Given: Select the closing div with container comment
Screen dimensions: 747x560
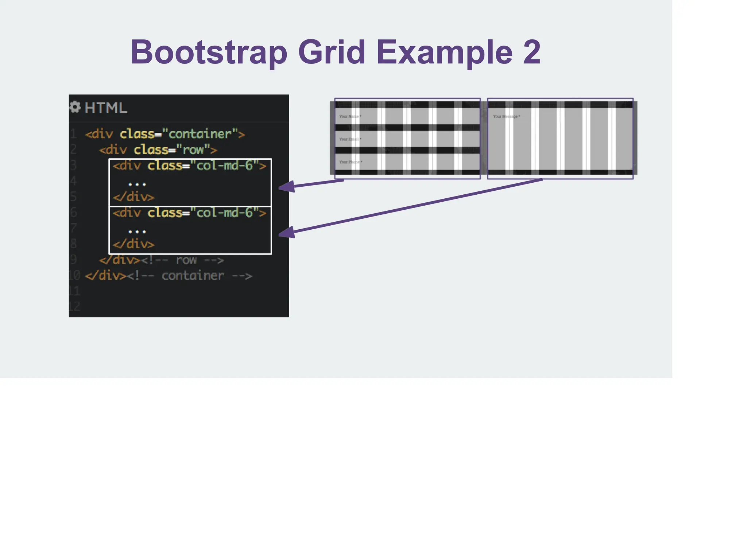Looking at the screenshot, I should click(x=168, y=276).
